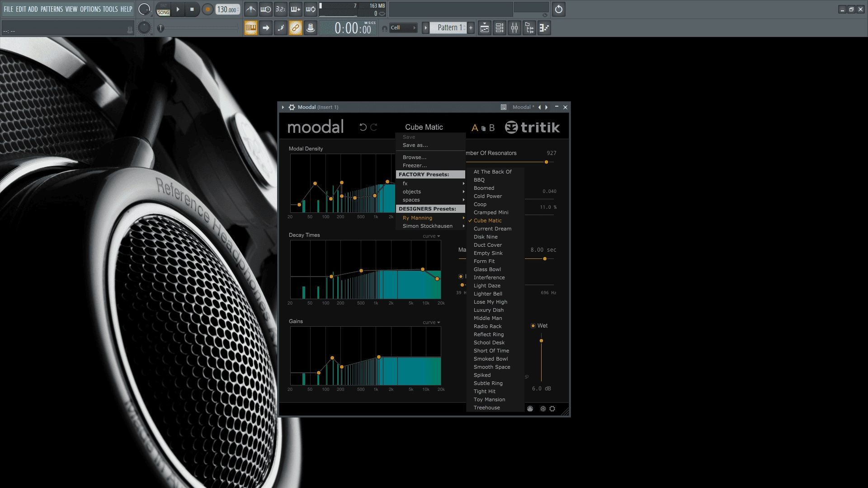Image resolution: width=868 pixels, height=488 pixels.
Task: Click the Moodal undo arrow icon
Action: [x=363, y=127]
